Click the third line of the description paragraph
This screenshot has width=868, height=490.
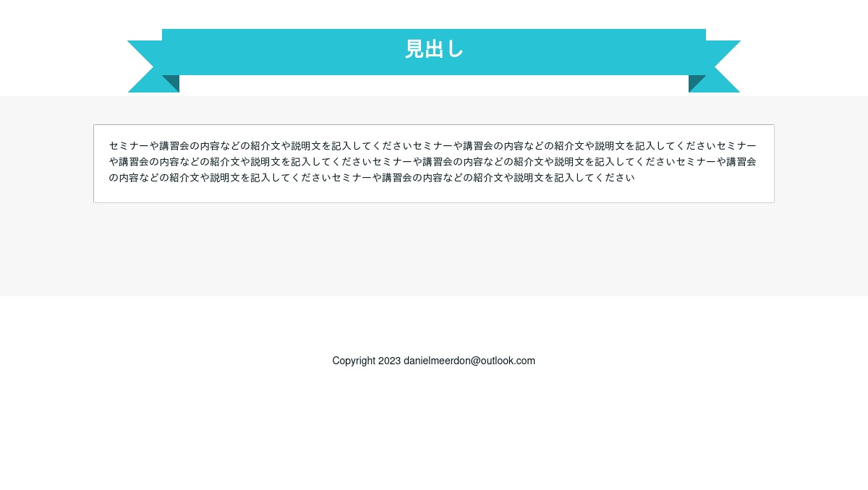(372, 178)
